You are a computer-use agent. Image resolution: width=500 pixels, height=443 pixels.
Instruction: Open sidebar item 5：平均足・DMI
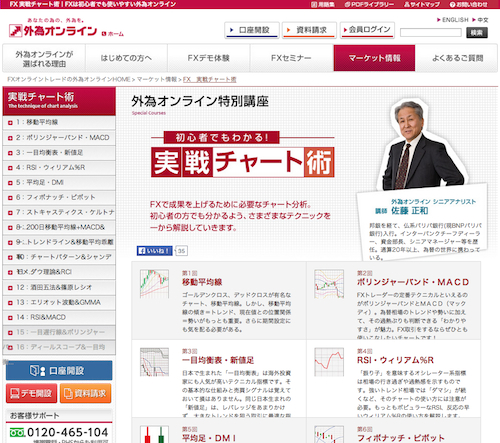click(x=59, y=182)
